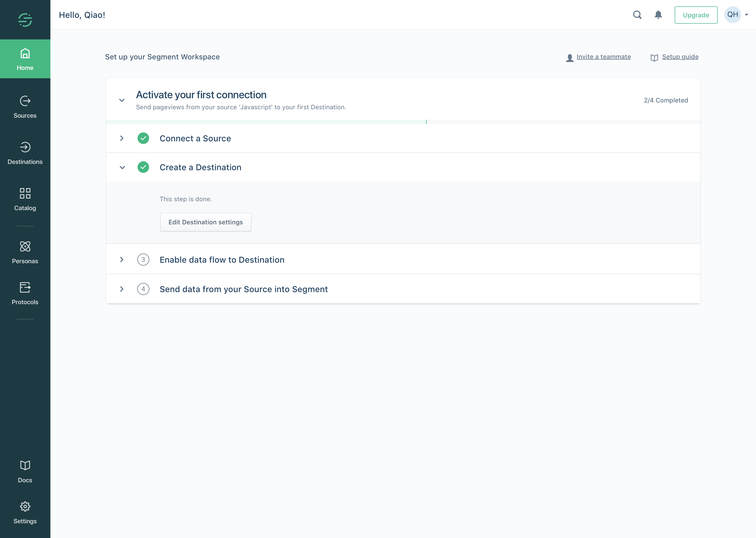Click the search magnifier icon
The image size is (756, 538).
pos(637,15)
